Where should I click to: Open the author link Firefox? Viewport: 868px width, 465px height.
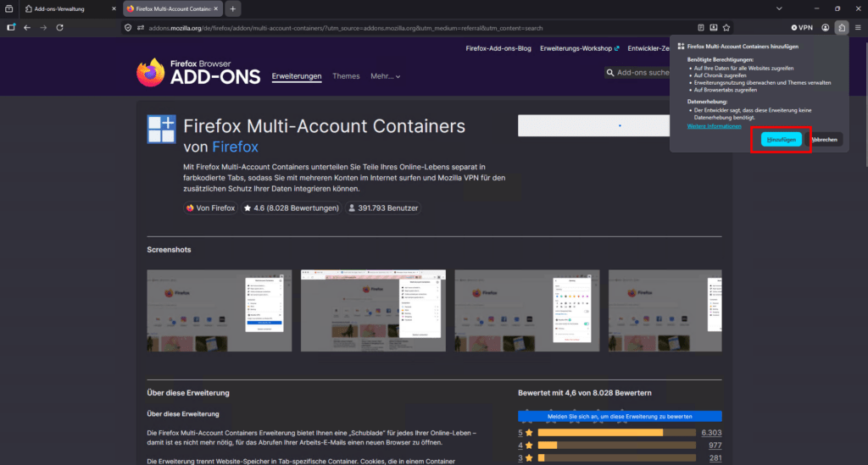[x=236, y=147]
